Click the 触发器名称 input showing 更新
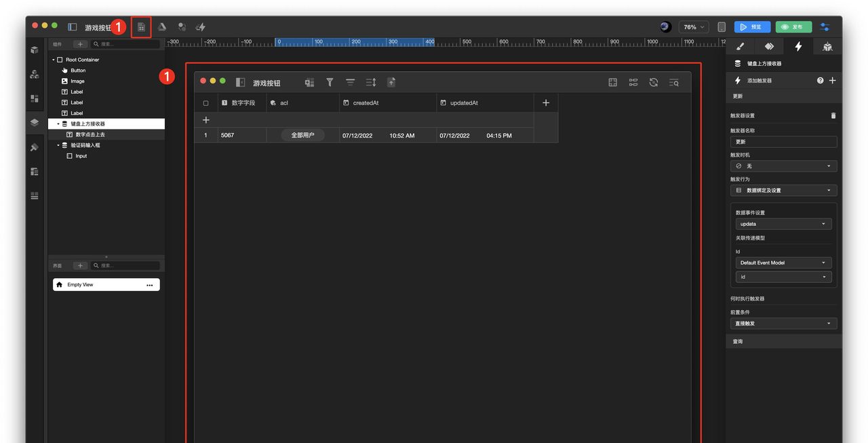868x443 pixels. tap(784, 142)
